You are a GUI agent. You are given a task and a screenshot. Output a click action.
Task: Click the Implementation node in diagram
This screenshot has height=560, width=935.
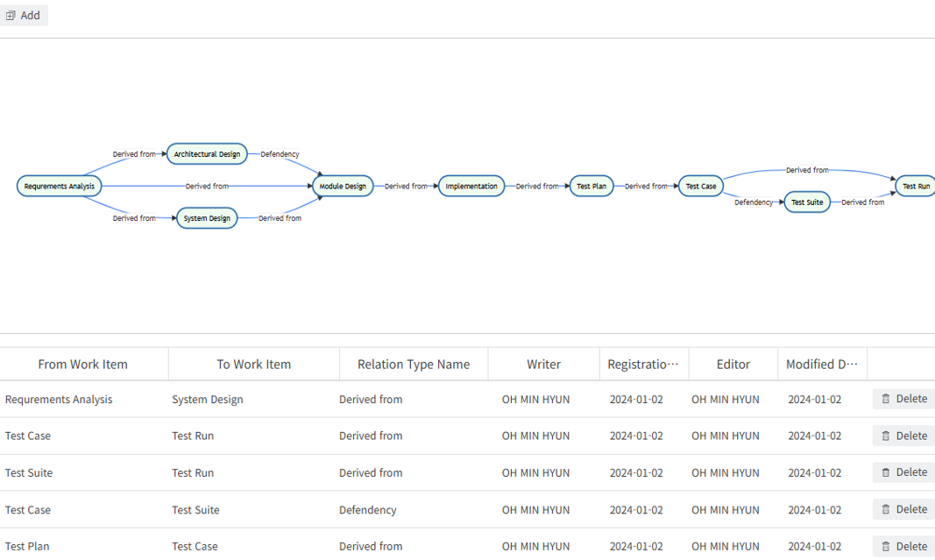(x=471, y=186)
